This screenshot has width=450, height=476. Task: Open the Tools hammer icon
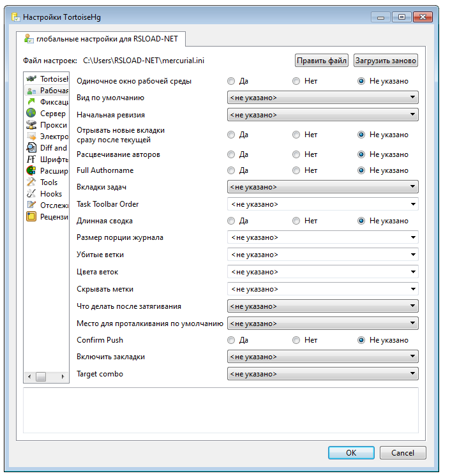click(x=31, y=182)
